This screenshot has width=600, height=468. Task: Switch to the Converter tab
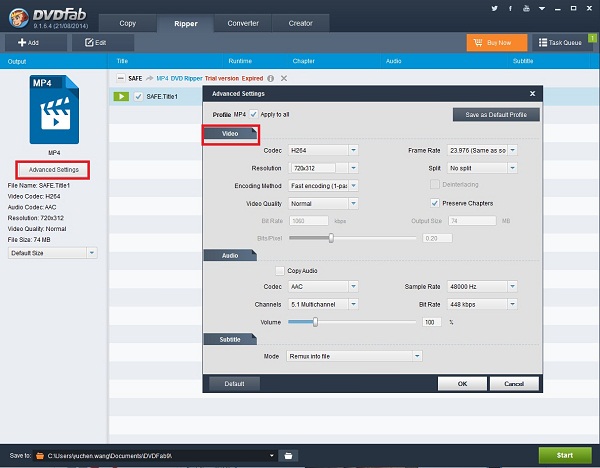[243, 23]
